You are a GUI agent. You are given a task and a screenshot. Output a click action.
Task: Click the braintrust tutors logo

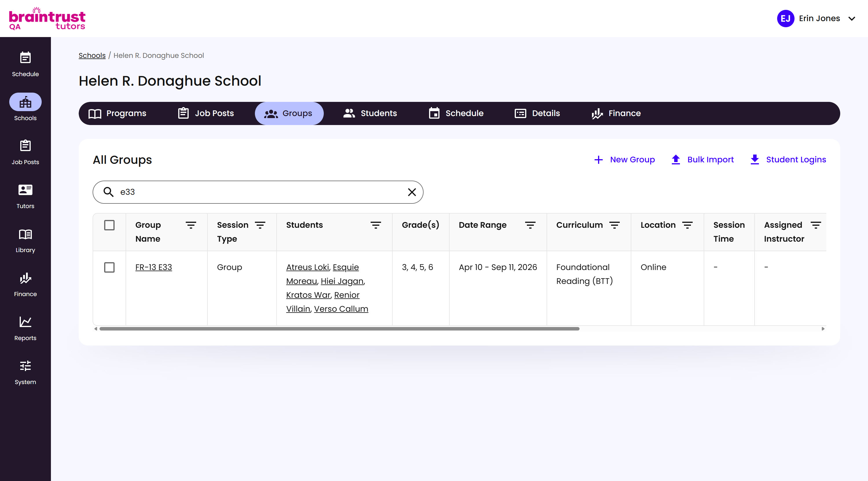pos(47,19)
